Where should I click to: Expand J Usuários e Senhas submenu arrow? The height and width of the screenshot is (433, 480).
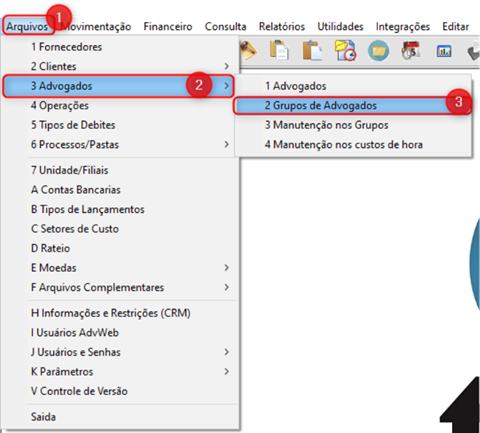(x=227, y=352)
